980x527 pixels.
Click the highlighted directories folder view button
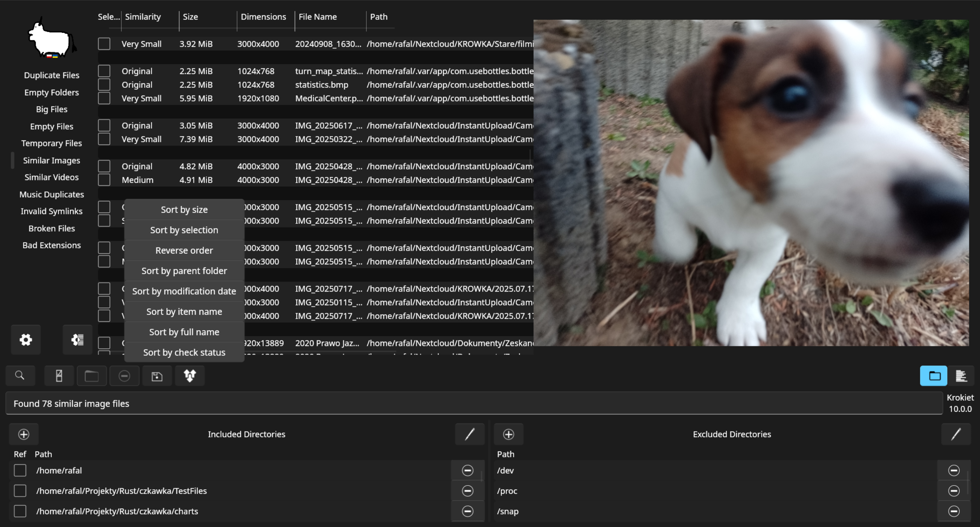[x=934, y=375]
